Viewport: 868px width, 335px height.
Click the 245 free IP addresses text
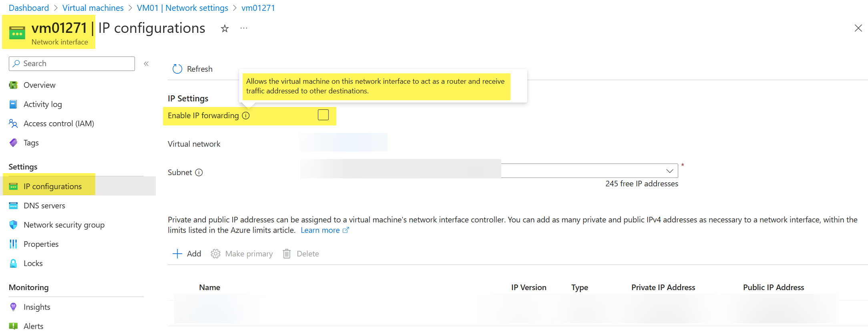click(x=642, y=184)
